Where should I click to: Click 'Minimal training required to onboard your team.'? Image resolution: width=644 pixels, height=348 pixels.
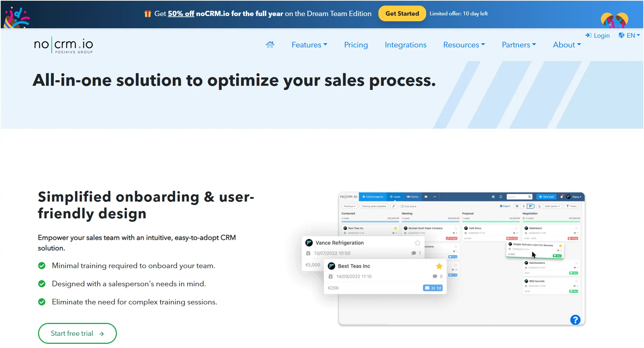(133, 266)
